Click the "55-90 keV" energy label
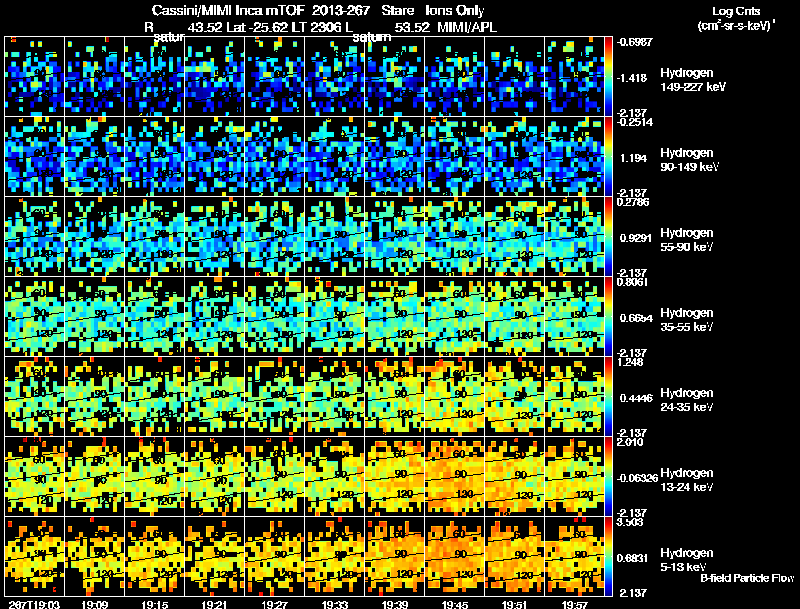Image resolution: width=800 pixels, height=609 pixels. click(x=686, y=247)
